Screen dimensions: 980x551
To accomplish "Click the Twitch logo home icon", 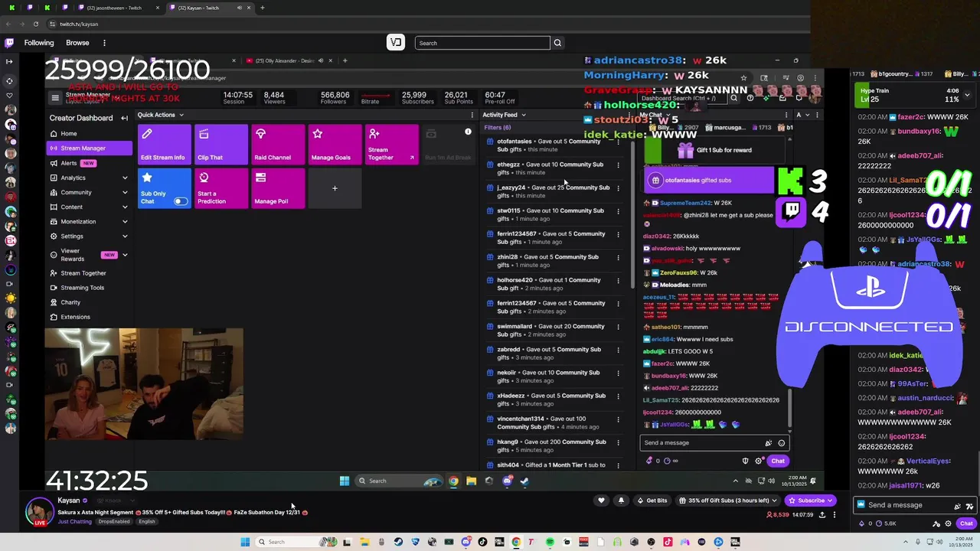I will click(9, 43).
